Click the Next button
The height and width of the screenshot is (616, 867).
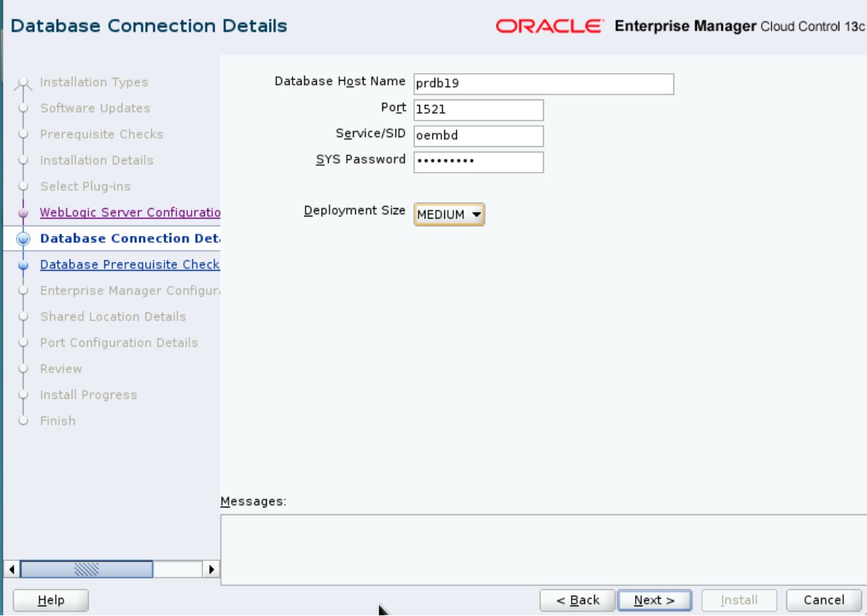pos(655,600)
